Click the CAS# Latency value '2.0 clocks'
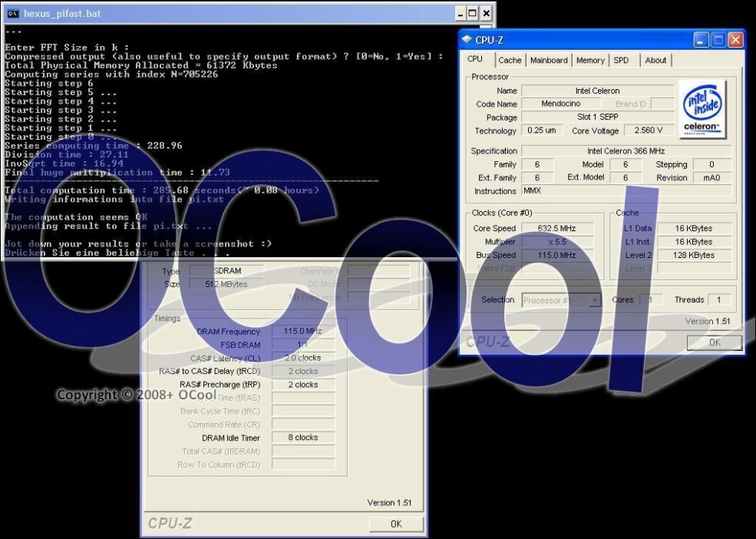The height and width of the screenshot is (539, 756). point(303,358)
